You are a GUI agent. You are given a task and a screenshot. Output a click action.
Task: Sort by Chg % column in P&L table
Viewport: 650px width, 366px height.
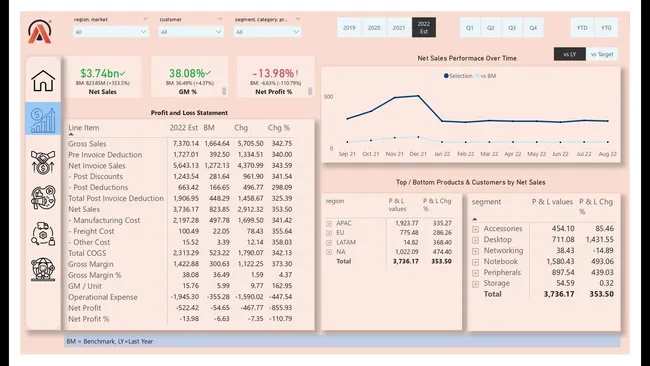[x=279, y=128]
